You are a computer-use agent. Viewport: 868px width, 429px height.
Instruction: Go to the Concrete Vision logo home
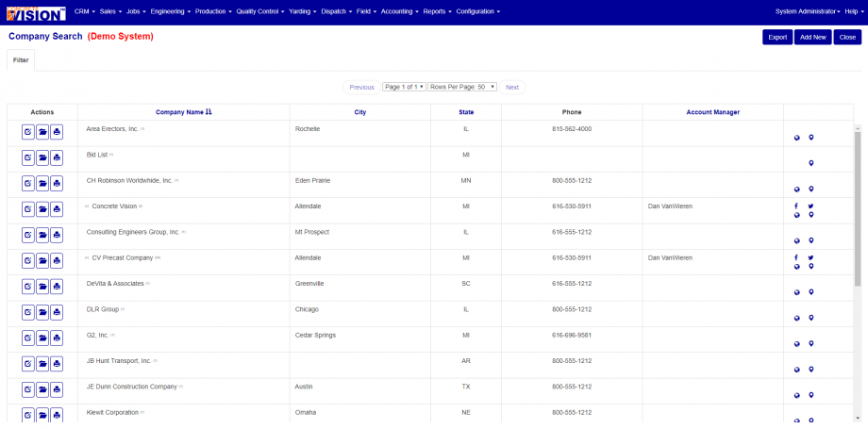click(36, 13)
